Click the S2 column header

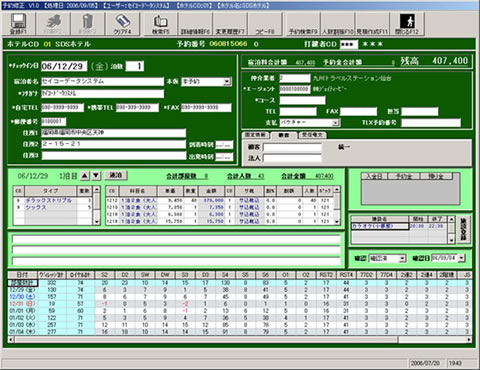(x=105, y=275)
